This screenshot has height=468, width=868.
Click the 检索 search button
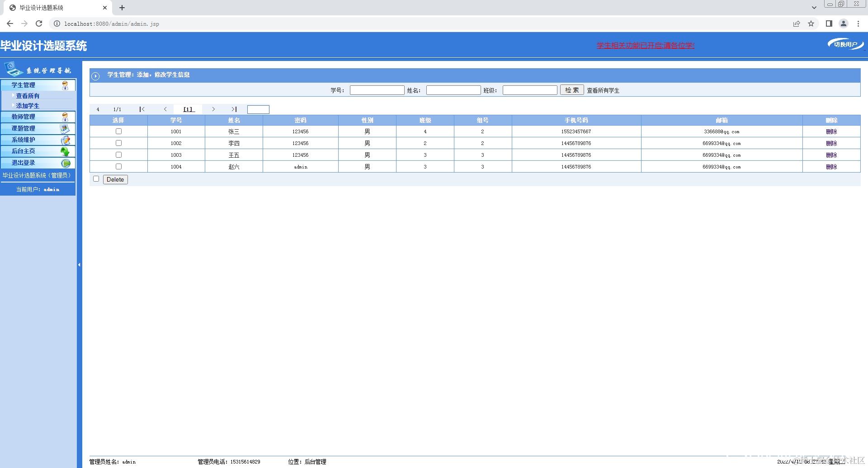point(572,90)
